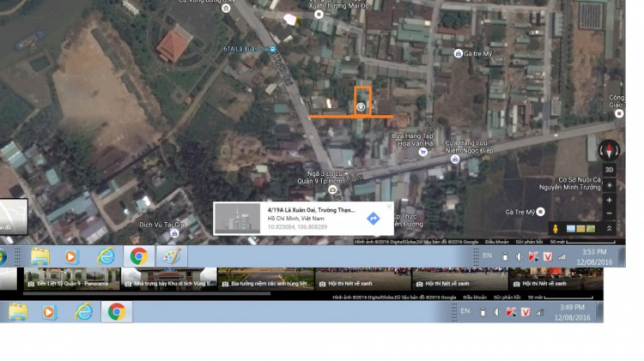The height and width of the screenshot is (361, 644).
Task: Click EN language indicator on upper taskbar
Action: (x=487, y=256)
